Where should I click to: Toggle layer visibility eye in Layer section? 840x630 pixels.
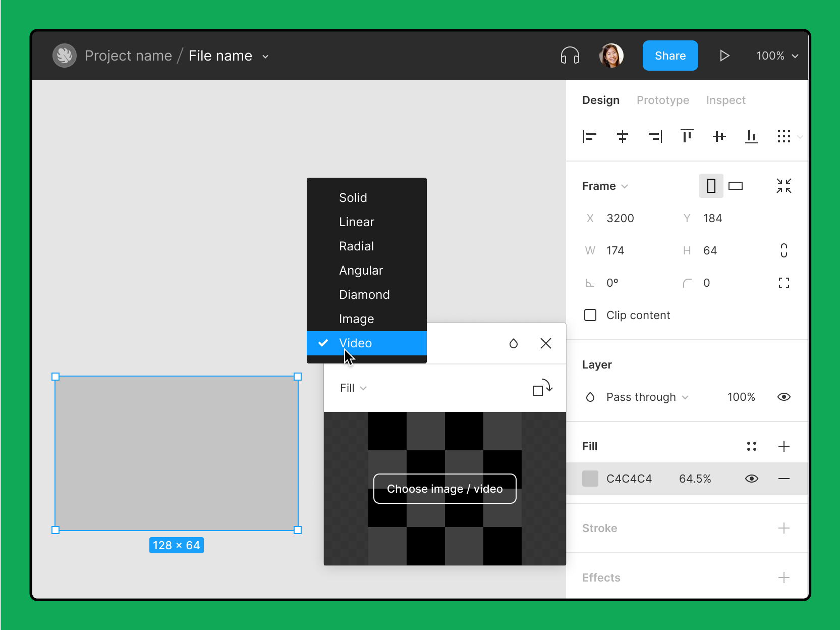tap(783, 397)
